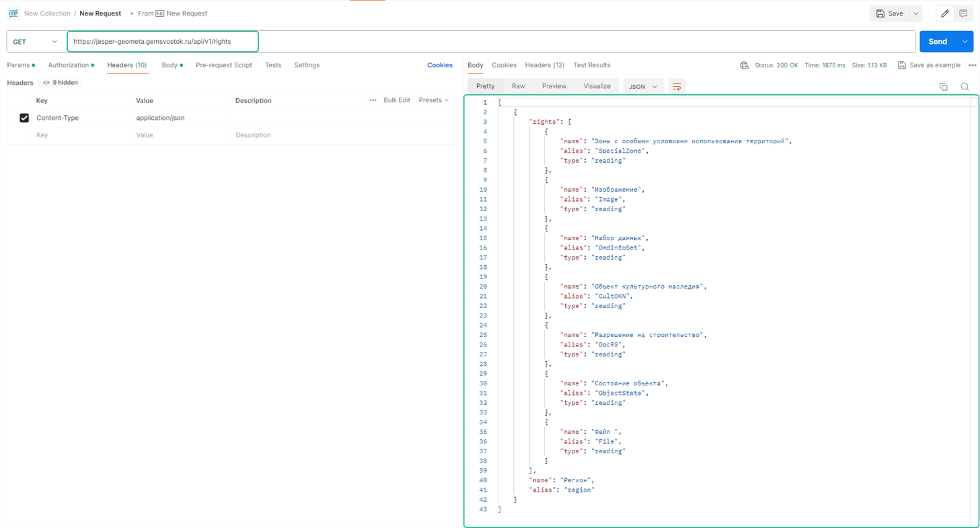Screen dimensions: 980x528
Task: Click New Collection breadcrumb
Action: point(47,13)
